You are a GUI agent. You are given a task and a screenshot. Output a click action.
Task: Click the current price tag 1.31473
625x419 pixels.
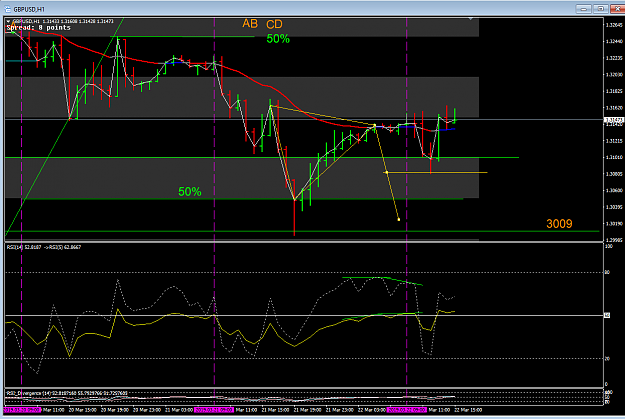click(x=614, y=120)
